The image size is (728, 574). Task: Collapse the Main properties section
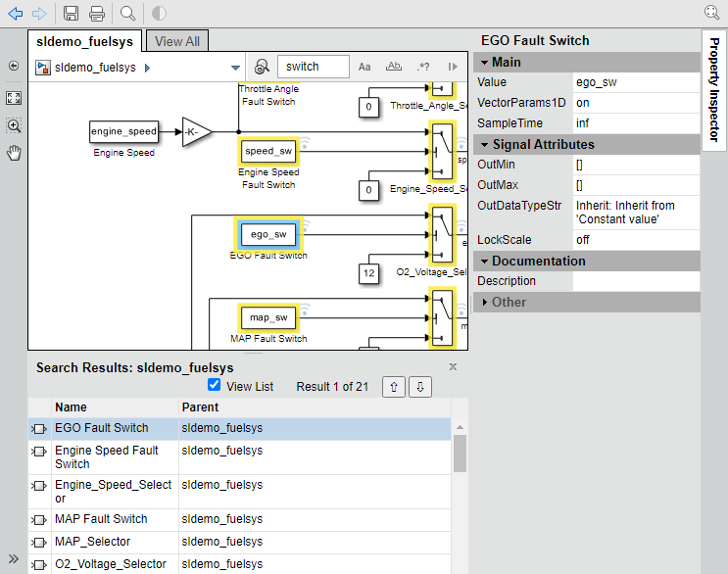coord(482,62)
